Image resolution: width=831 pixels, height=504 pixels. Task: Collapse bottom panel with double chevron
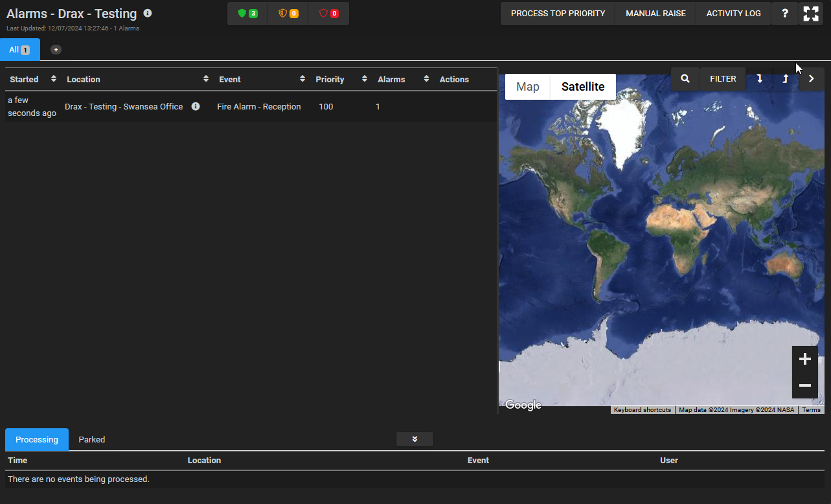(415, 439)
